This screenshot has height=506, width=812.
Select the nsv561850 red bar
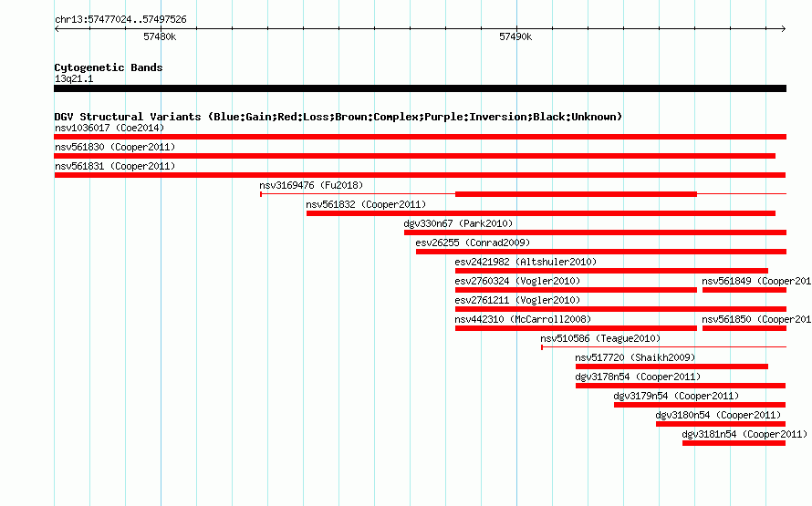click(744, 328)
